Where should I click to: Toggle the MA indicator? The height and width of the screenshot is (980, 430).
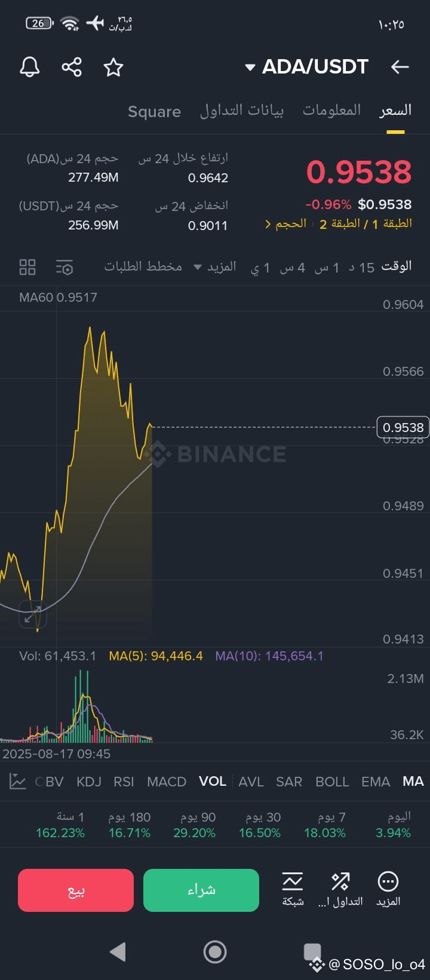(413, 782)
